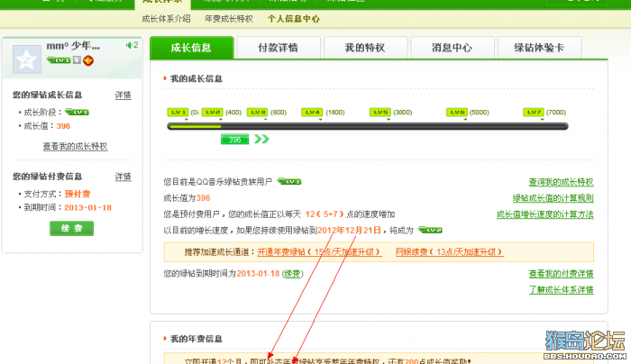
Task: Click the green 396 value tag under bar
Action: [234, 140]
